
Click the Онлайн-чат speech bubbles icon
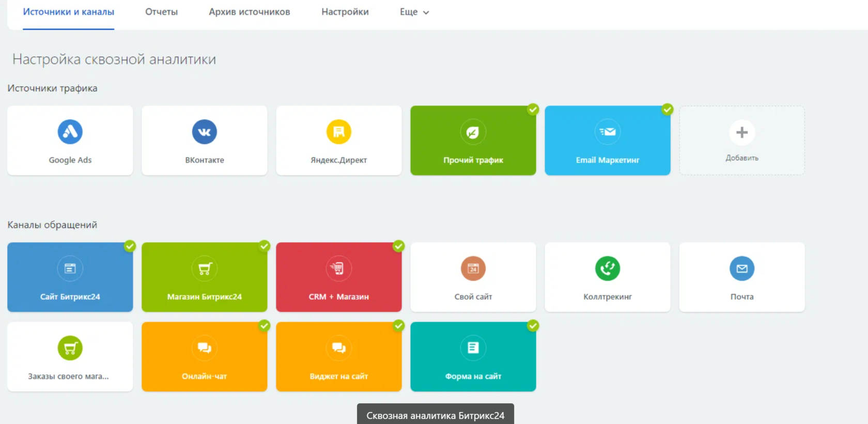point(205,348)
